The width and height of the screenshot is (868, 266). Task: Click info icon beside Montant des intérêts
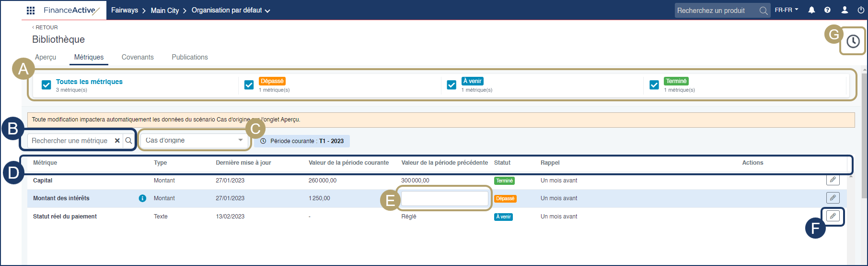(x=142, y=198)
